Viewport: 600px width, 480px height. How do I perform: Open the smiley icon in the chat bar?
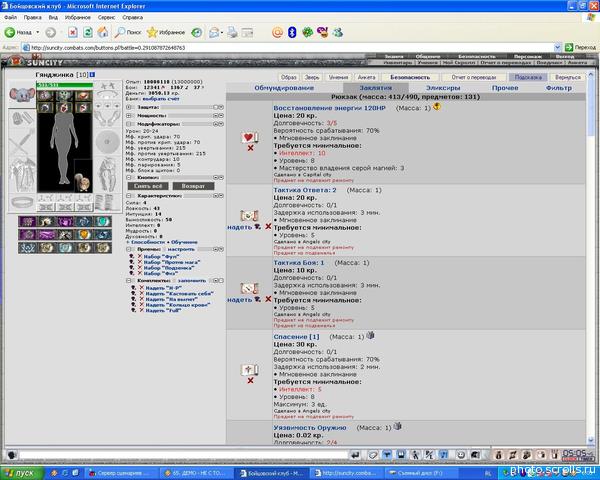(461, 455)
